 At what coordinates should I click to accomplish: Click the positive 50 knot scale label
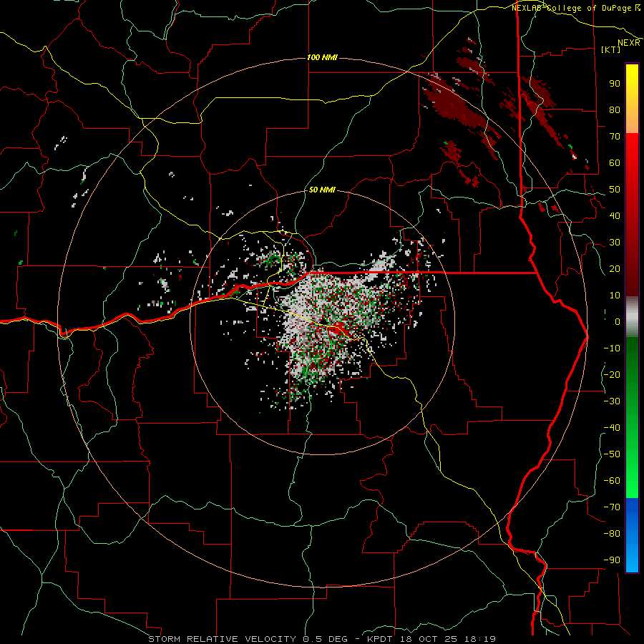point(615,190)
